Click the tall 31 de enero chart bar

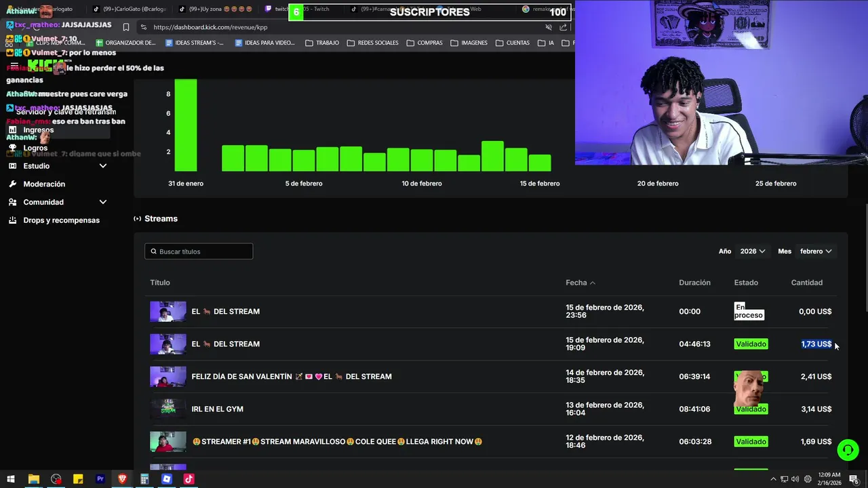tap(186, 125)
